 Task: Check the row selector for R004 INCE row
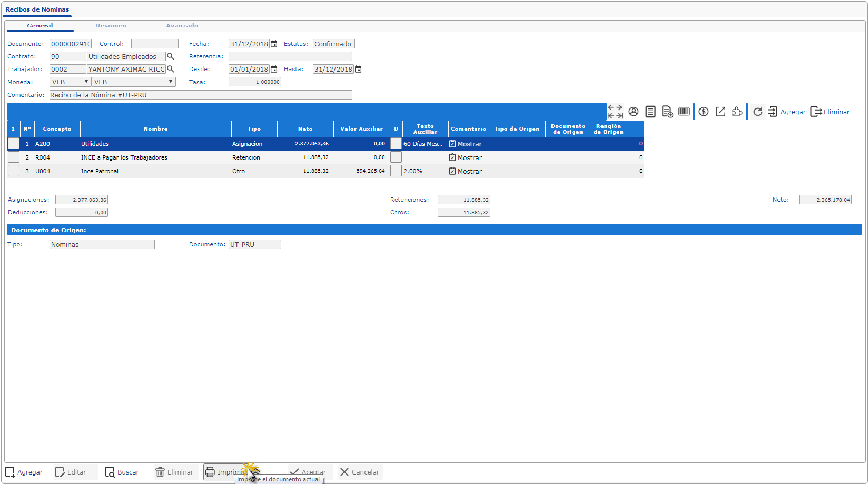tap(14, 157)
